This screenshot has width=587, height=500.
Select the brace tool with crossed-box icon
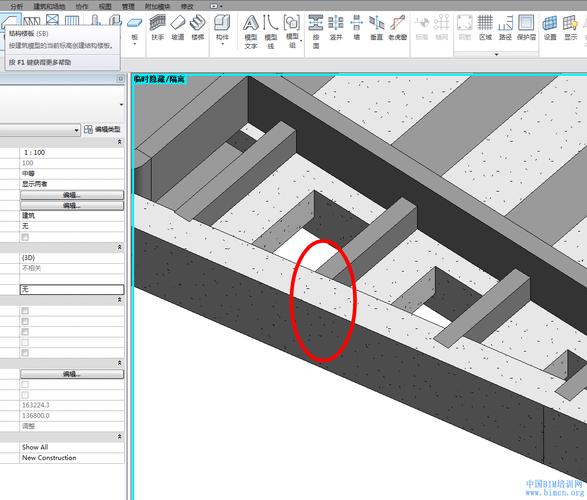click(52, 21)
